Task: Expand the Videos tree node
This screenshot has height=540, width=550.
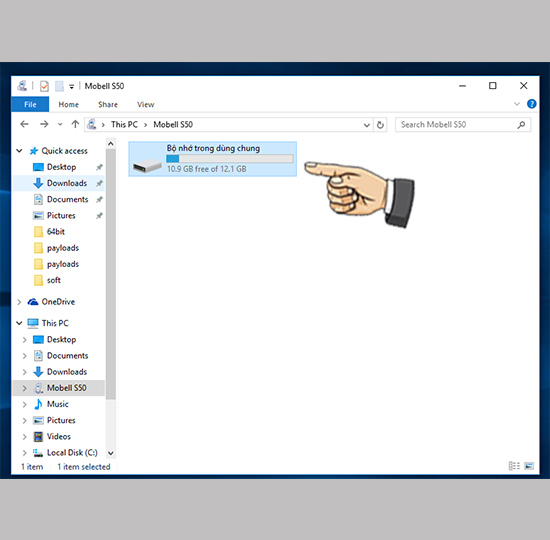Action: 25,436
